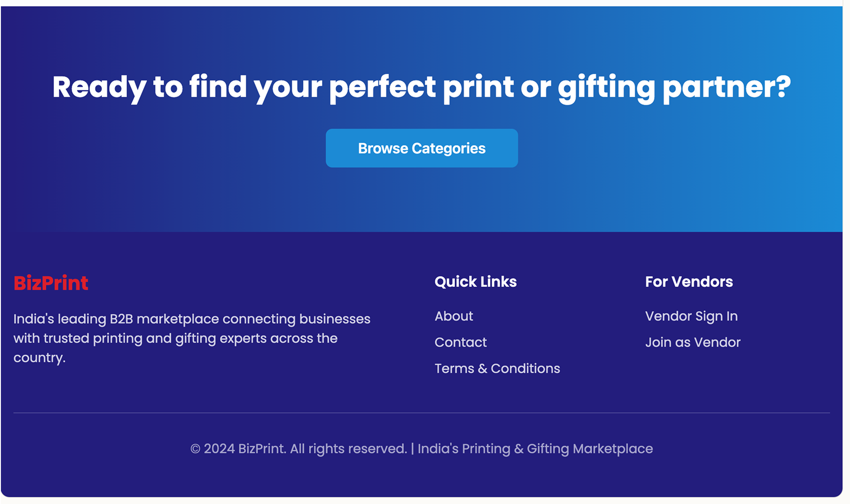This screenshot has width=850, height=504.
Task: Click the red BizPrint logo
Action: tap(51, 283)
